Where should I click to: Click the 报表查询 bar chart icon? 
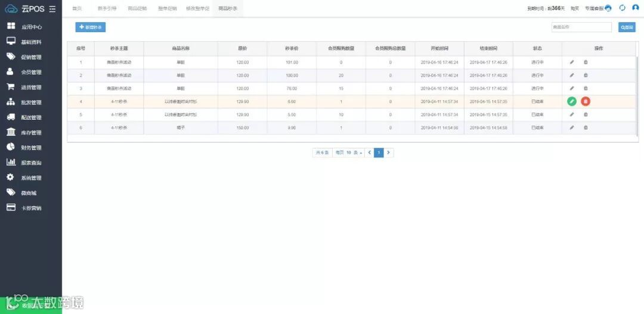coord(11,163)
